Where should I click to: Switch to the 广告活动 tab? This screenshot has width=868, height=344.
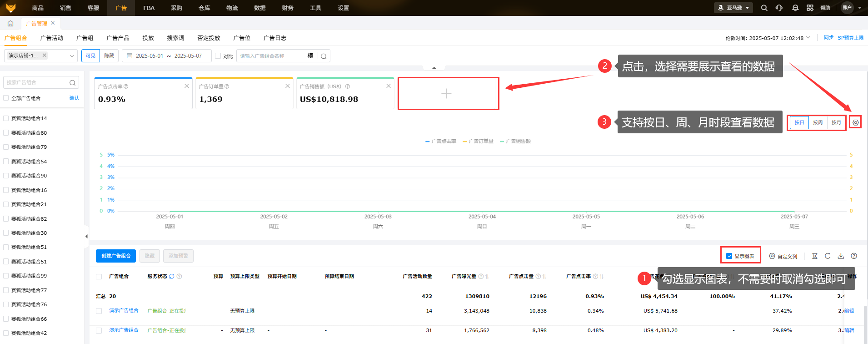(51, 38)
